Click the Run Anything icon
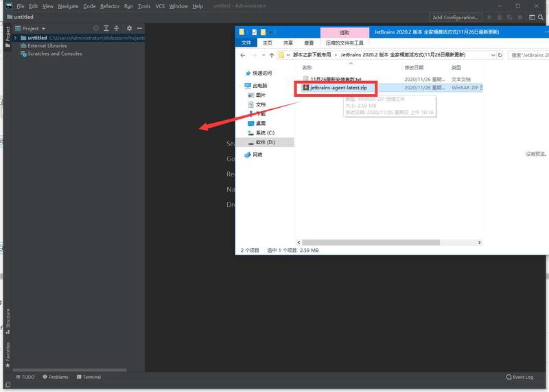Image resolution: width=549 pixels, height=392 pixels. (532, 17)
